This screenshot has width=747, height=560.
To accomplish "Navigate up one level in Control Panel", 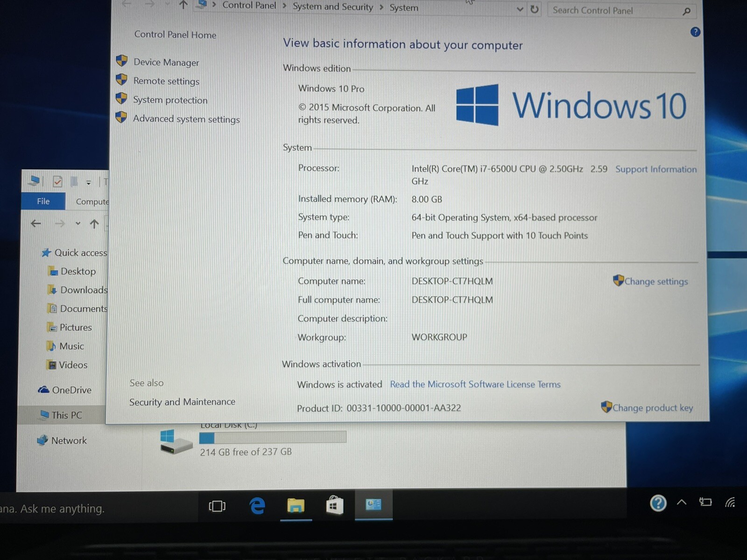I will (183, 5).
